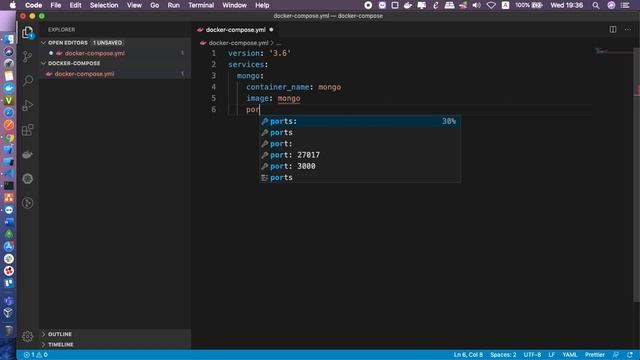This screenshot has width=640, height=360.
Task: Click docker-compose.yml in the breadcrumb
Action: 238,43
